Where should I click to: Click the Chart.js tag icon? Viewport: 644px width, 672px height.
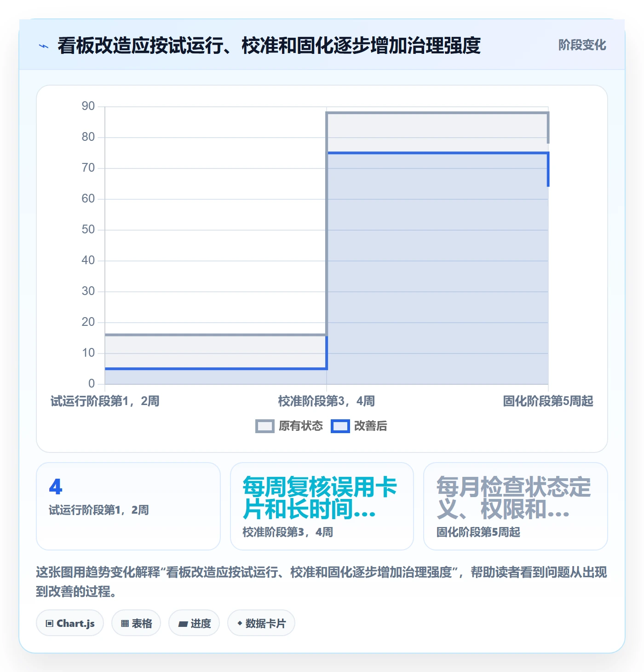(50, 624)
